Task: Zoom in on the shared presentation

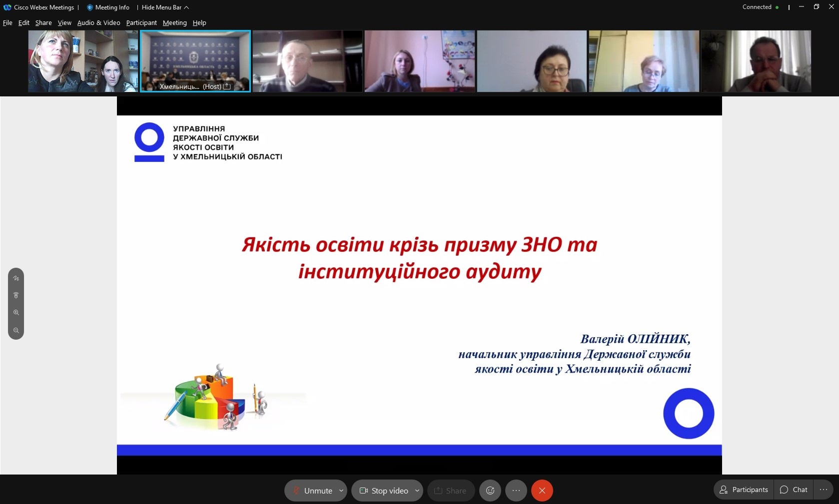Action: click(16, 313)
